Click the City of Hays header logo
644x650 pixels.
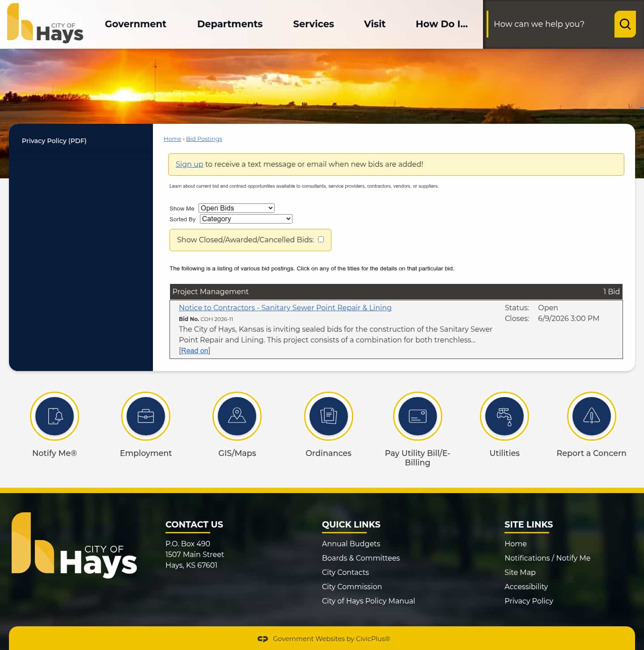point(45,23)
